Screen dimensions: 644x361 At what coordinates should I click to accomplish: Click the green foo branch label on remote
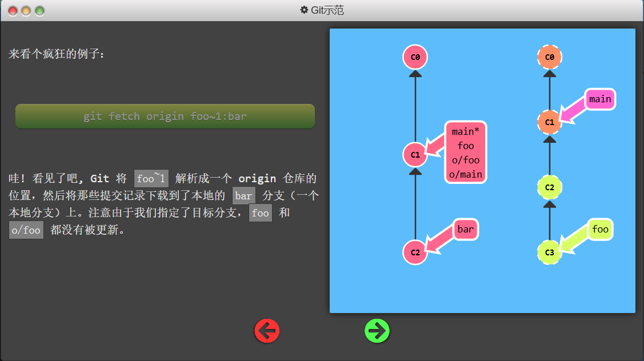[x=600, y=230]
